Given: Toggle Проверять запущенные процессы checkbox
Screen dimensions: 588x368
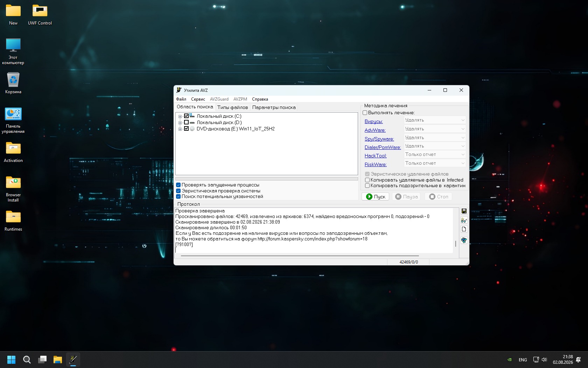Looking at the screenshot, I should pos(178,185).
